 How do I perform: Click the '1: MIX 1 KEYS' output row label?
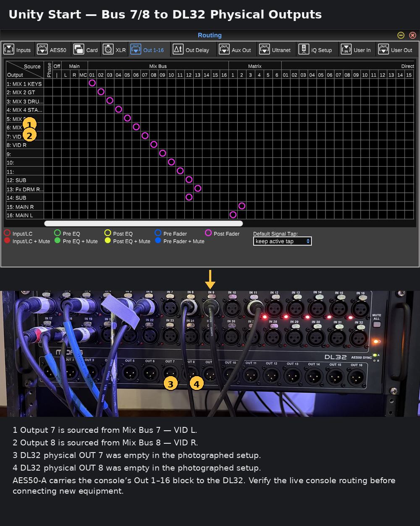click(25, 84)
